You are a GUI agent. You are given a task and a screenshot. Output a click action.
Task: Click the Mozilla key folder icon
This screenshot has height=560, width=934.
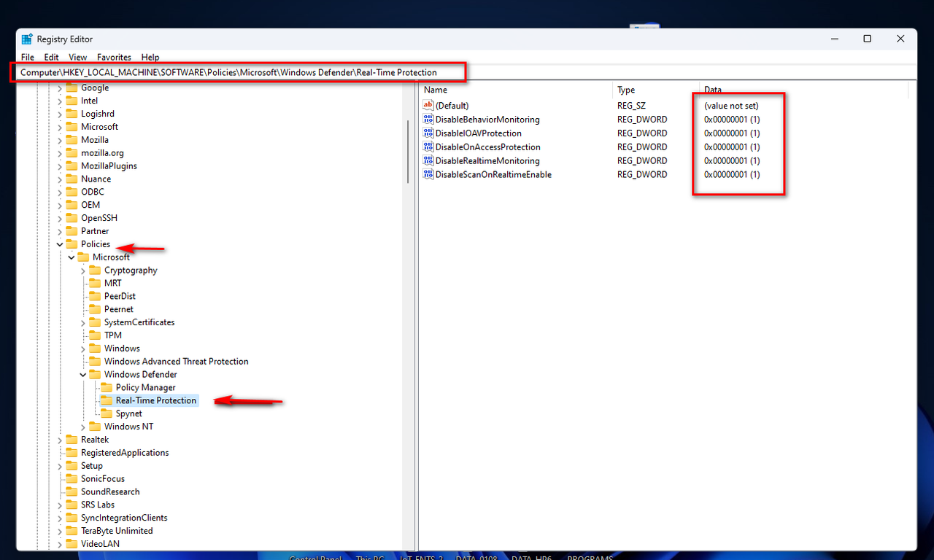[x=72, y=140]
